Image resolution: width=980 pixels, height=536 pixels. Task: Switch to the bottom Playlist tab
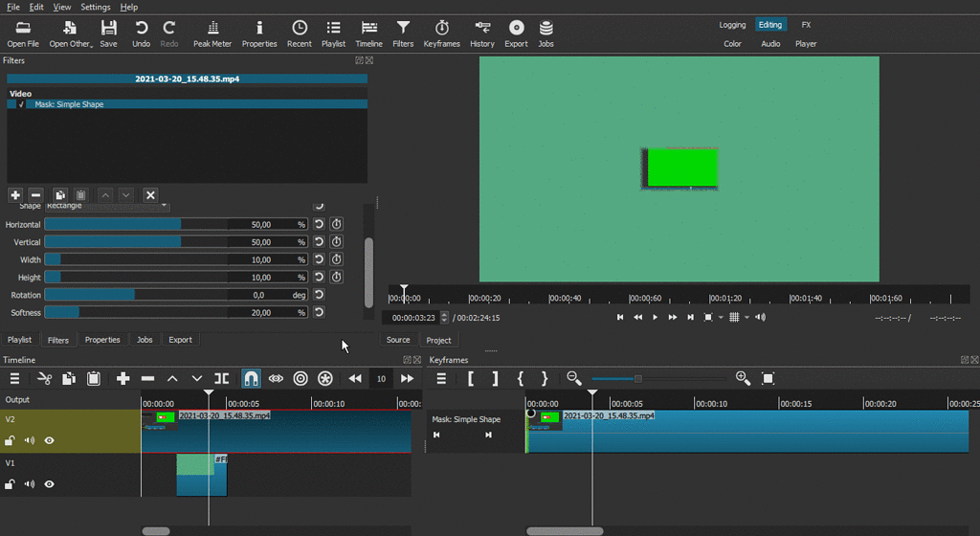point(19,340)
